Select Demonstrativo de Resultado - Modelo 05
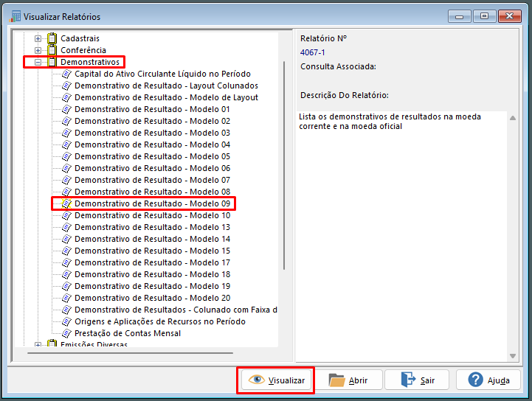The width and height of the screenshot is (532, 401). 152,156
